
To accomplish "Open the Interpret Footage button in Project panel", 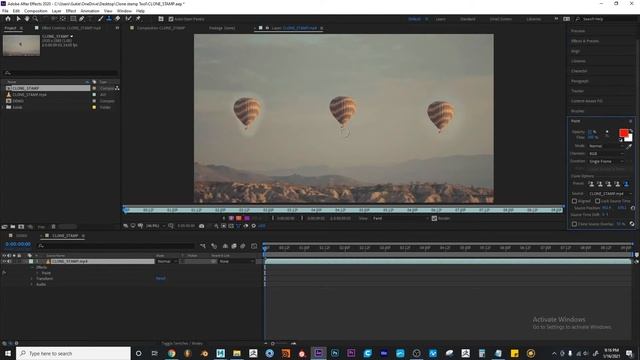I will click(x=4, y=227).
